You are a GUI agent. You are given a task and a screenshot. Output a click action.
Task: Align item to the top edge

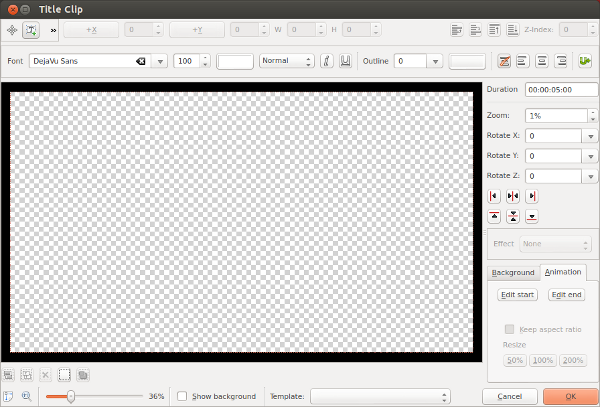[x=494, y=216]
